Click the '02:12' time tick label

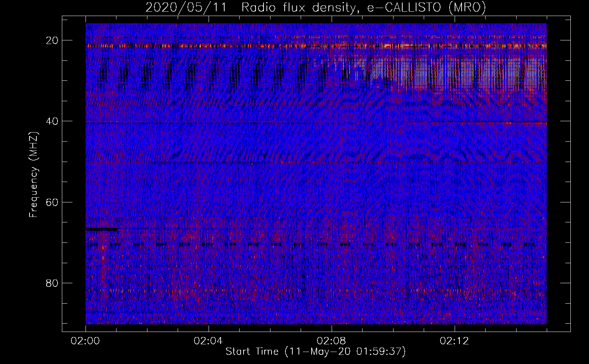click(x=455, y=341)
